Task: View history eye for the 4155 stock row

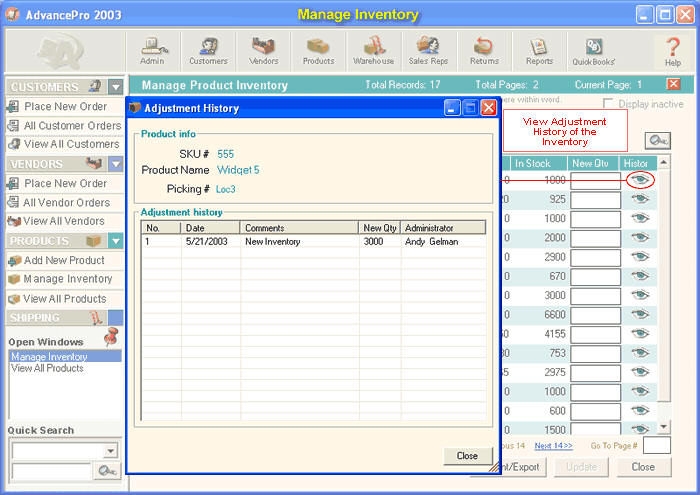Action: click(x=640, y=333)
